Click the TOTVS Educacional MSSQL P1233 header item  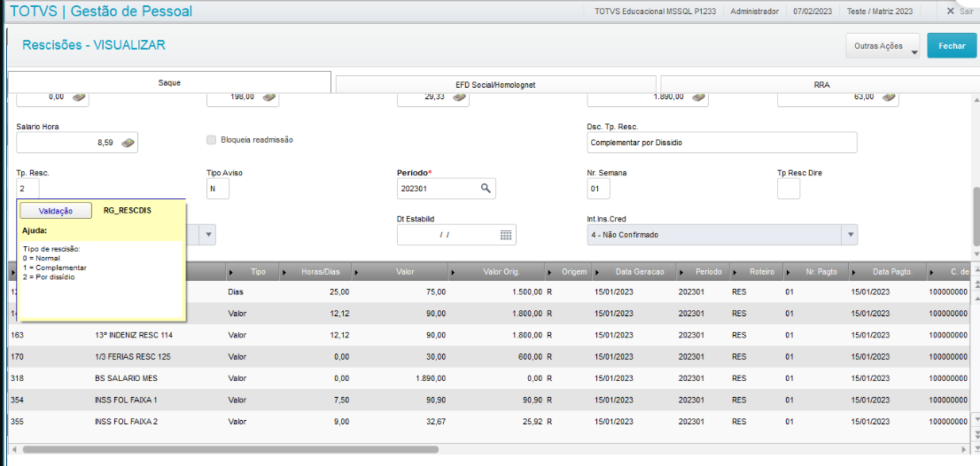[656, 12]
